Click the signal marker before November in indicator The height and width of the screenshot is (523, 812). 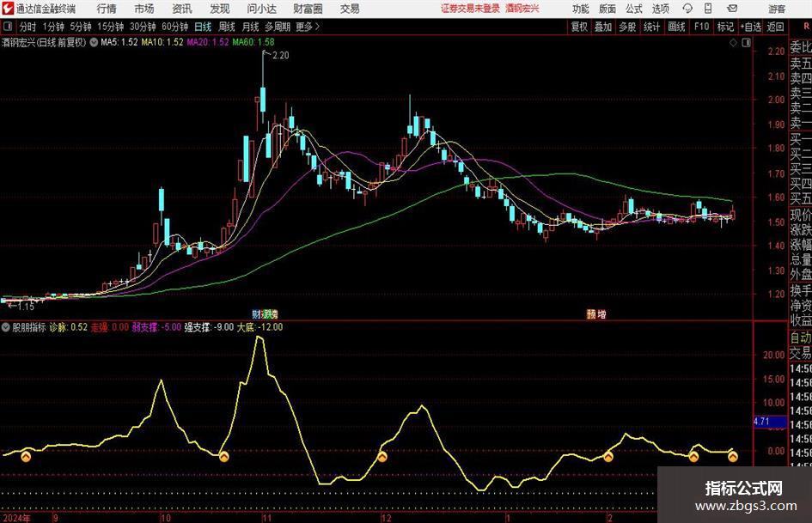(223, 457)
